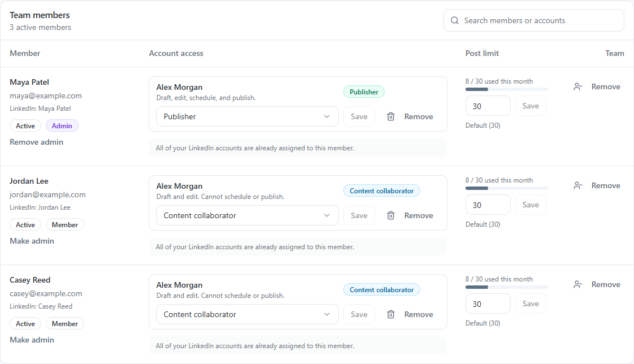Click the Account access column header

[176, 53]
